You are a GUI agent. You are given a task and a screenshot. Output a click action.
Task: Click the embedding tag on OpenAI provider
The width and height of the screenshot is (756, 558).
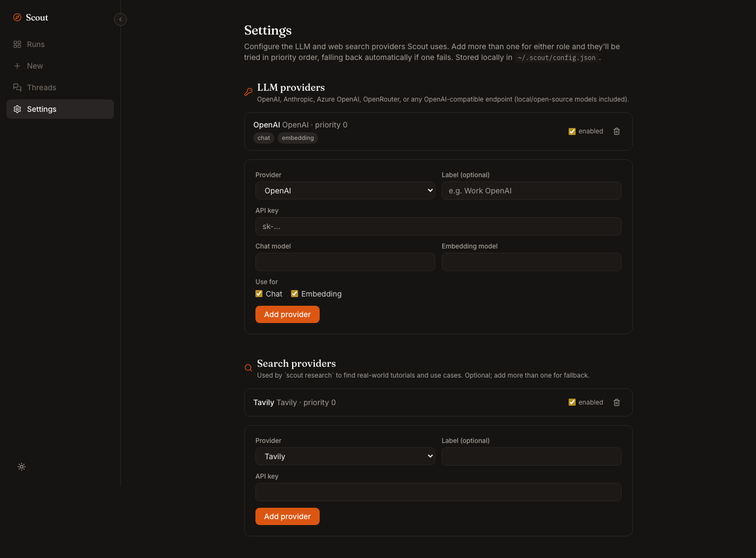(x=298, y=138)
